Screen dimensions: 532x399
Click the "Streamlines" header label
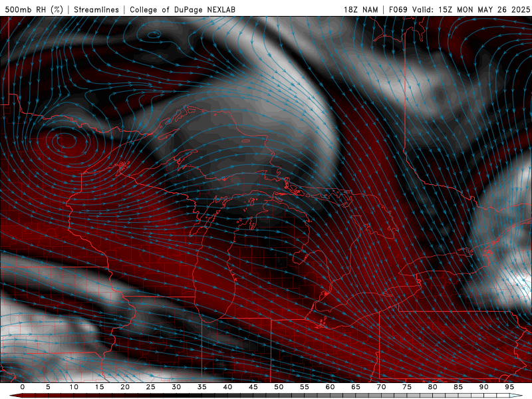(96, 9)
